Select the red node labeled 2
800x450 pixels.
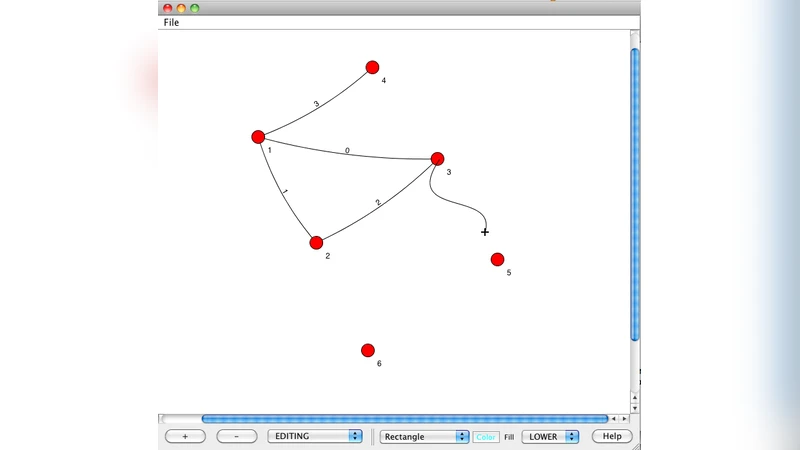316,243
